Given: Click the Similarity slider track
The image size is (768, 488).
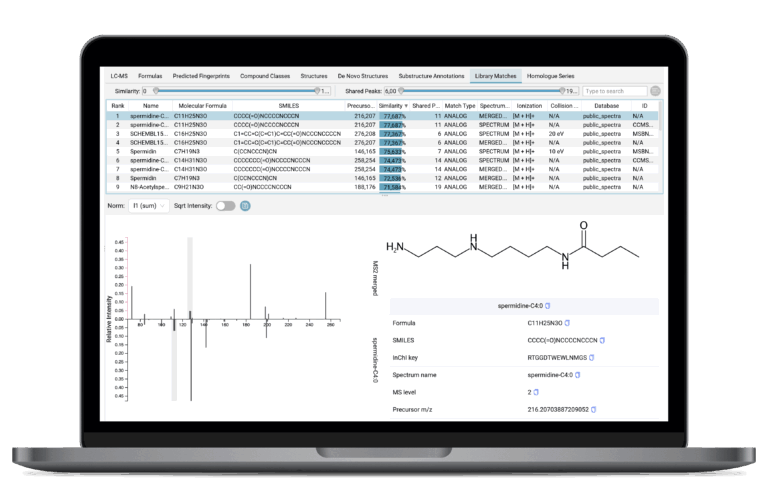Looking at the screenshot, I should click(x=235, y=91).
